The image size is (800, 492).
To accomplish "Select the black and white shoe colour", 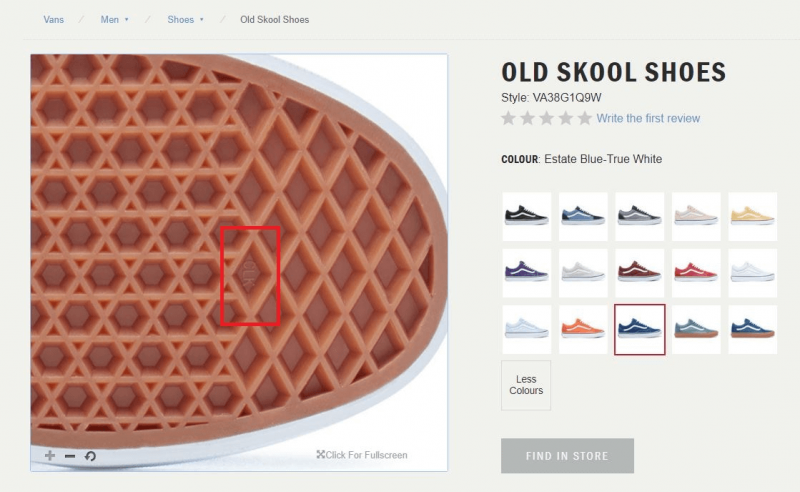I will pyautogui.click(x=526, y=216).
